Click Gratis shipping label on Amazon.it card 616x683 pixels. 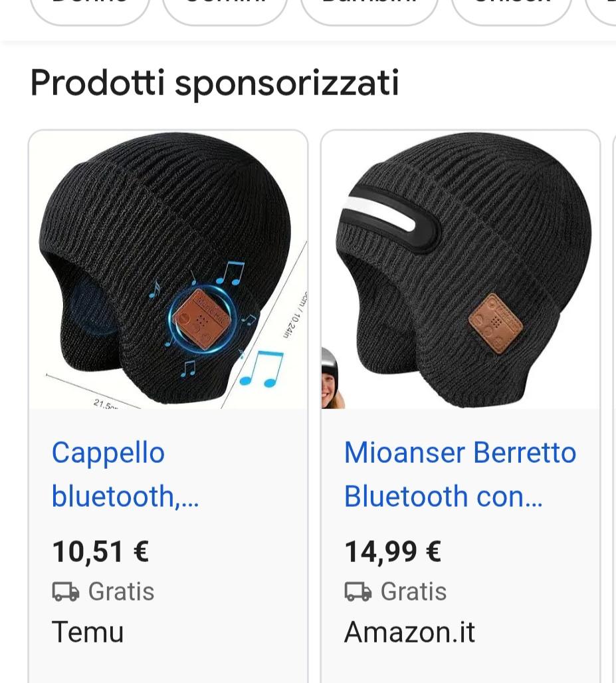413,591
